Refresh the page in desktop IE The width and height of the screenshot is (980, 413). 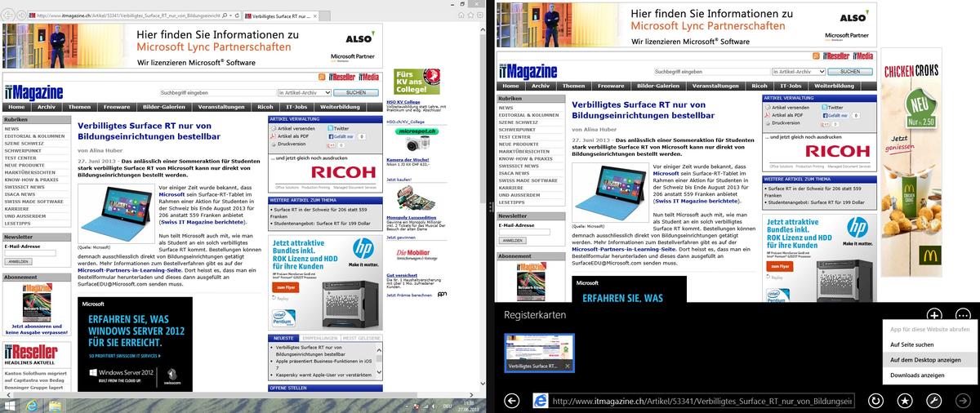pos(238,16)
